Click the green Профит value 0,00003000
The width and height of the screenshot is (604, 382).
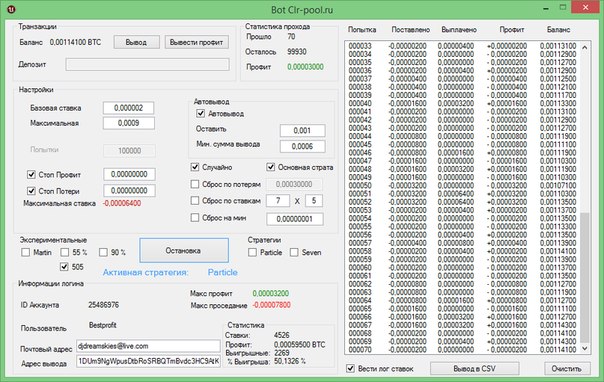pos(305,67)
